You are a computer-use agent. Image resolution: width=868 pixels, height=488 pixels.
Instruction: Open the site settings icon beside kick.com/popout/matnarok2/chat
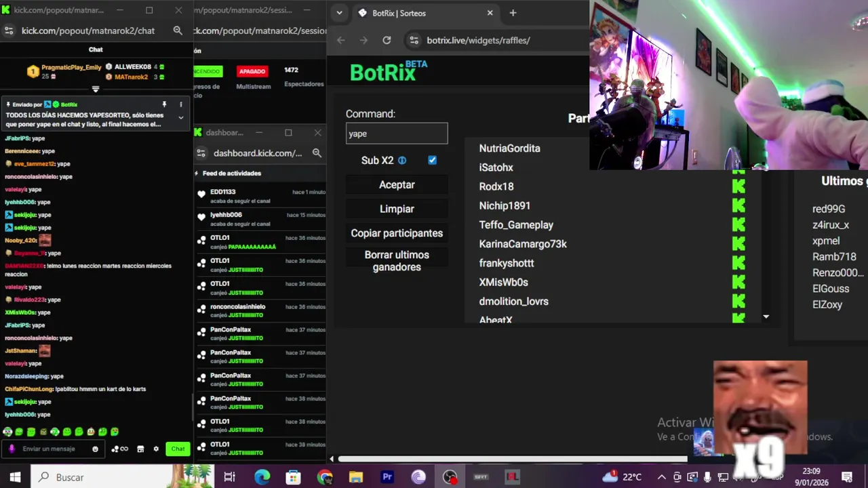coord(9,30)
